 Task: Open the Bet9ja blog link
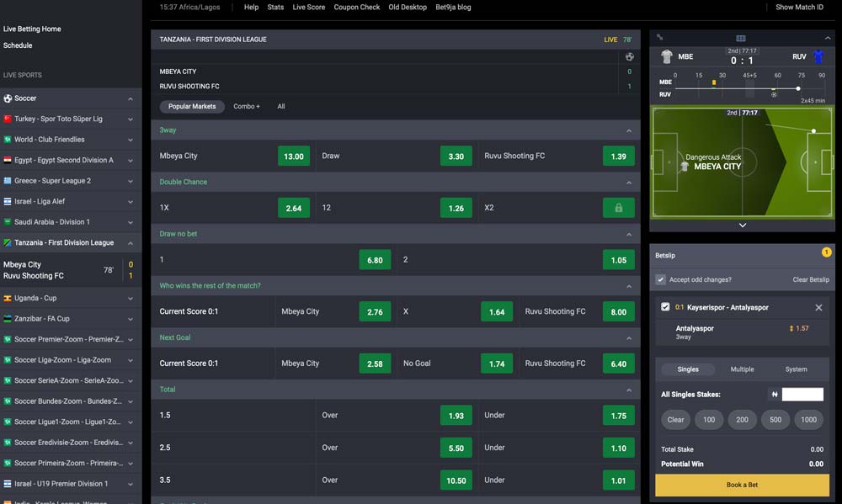[x=453, y=7]
